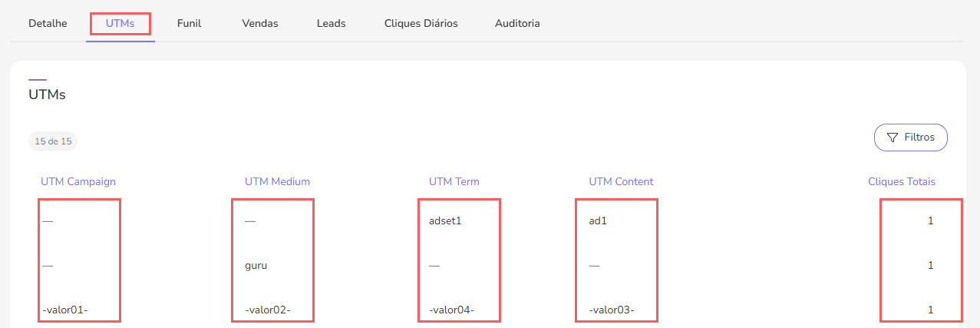Viewport: 980px width, 328px height.
Task: Select the UTMs tab
Action: click(x=120, y=23)
